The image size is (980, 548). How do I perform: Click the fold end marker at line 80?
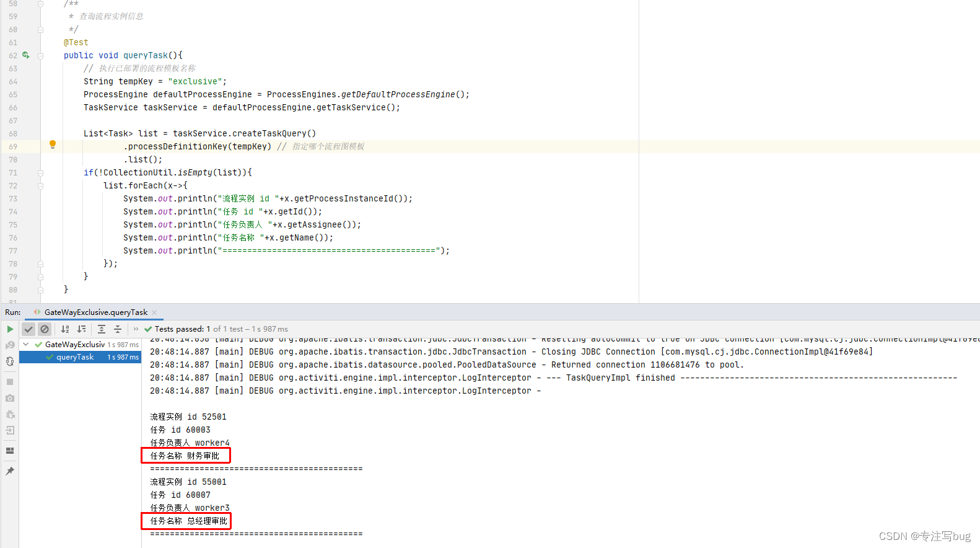pos(40,289)
